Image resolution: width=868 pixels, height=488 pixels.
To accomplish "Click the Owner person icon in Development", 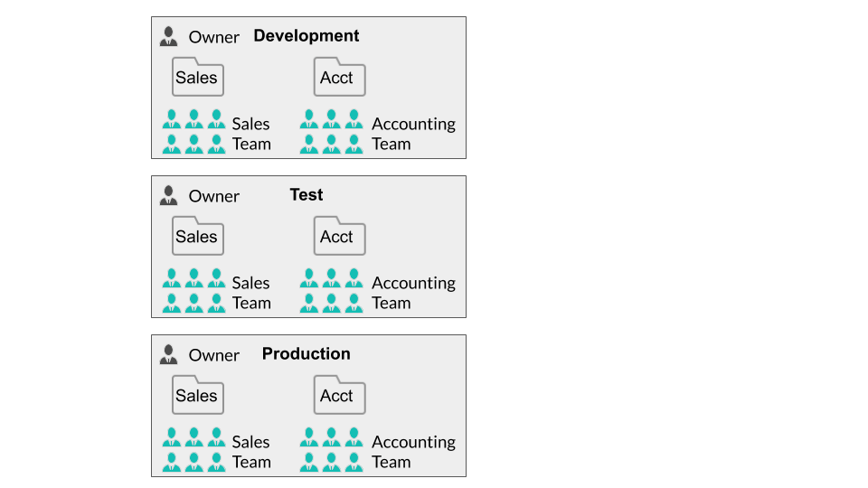I will click(168, 36).
